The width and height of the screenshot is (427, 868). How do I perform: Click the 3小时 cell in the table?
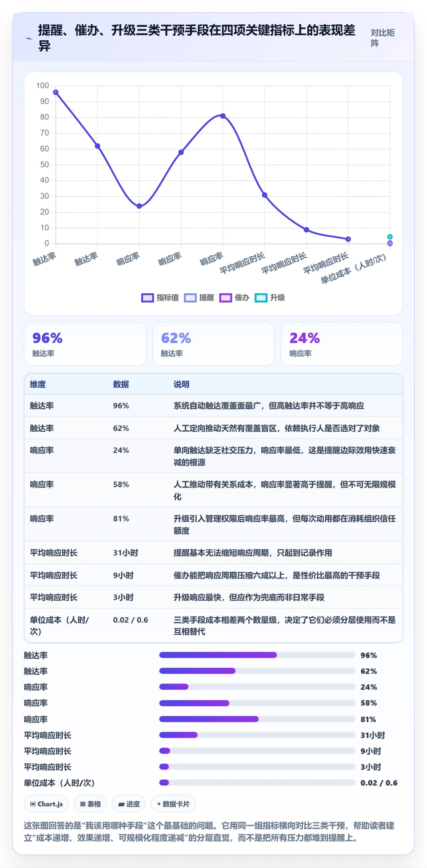(123, 597)
